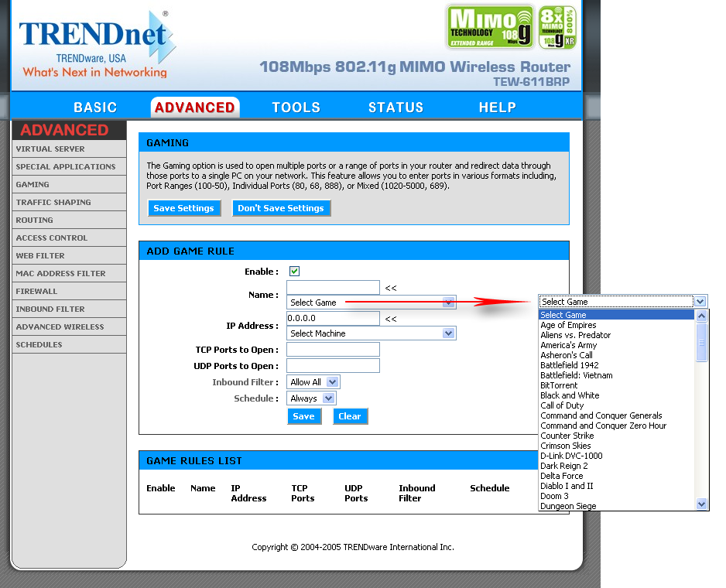
Task: Open MAC Address Filter in sidebar
Action: 69,274
